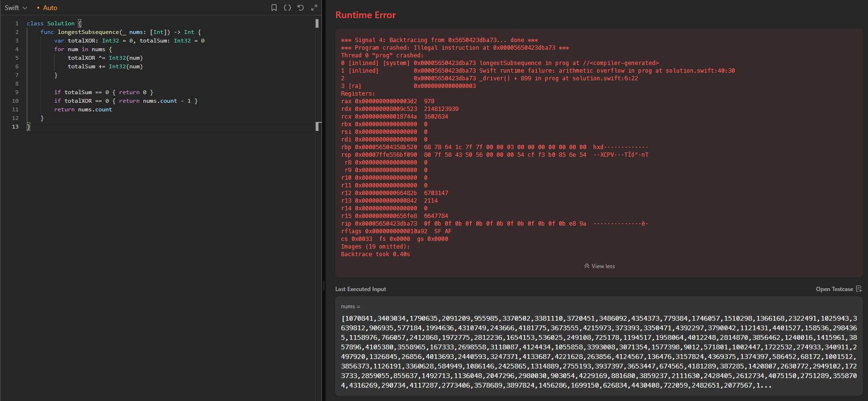Place cursor on 'class Solution' line
The image size is (868, 401).
(x=54, y=23)
